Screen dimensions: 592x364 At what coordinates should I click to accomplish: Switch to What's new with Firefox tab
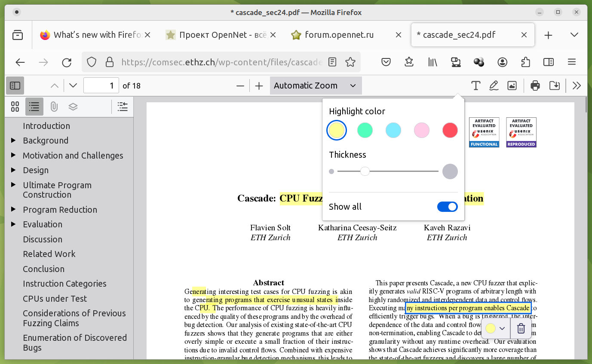tap(92, 35)
